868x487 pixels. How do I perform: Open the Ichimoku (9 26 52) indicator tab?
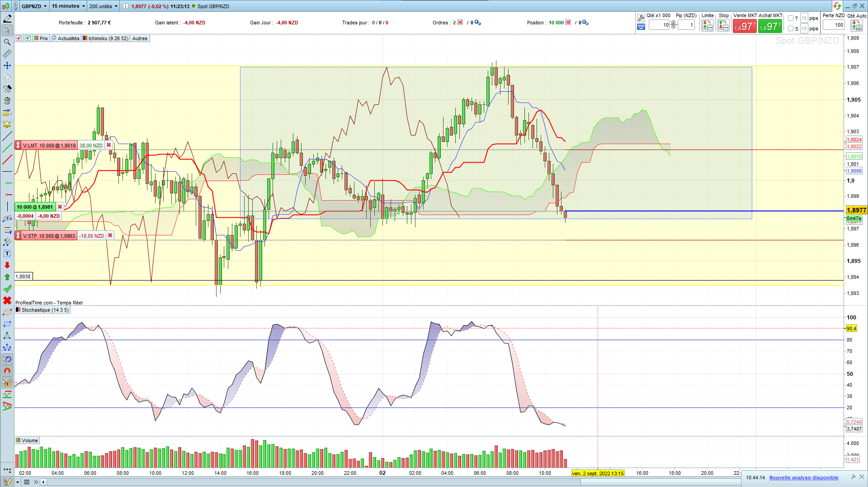(105, 38)
